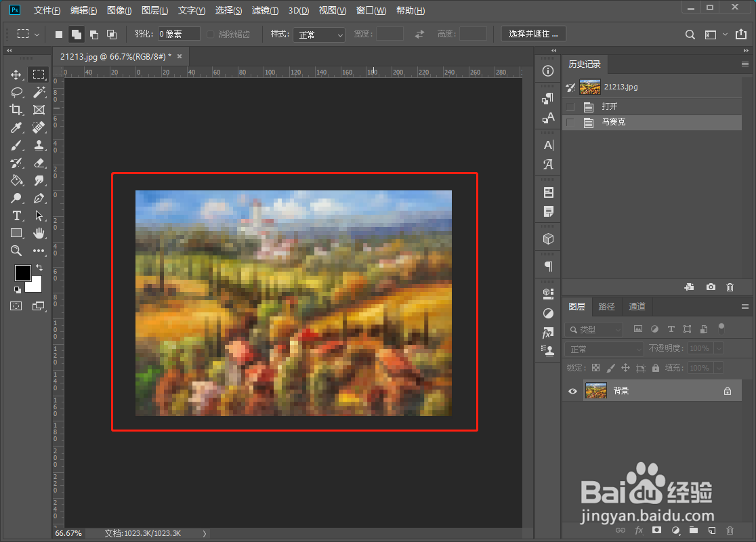The width and height of the screenshot is (756, 542).
Task: Select the Crop tool
Action: [16, 110]
